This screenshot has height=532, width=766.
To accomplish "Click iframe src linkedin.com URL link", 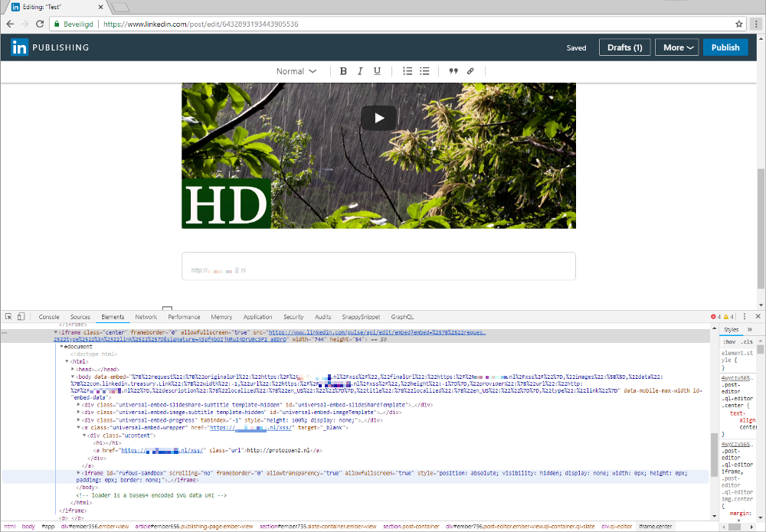I will click(377, 332).
